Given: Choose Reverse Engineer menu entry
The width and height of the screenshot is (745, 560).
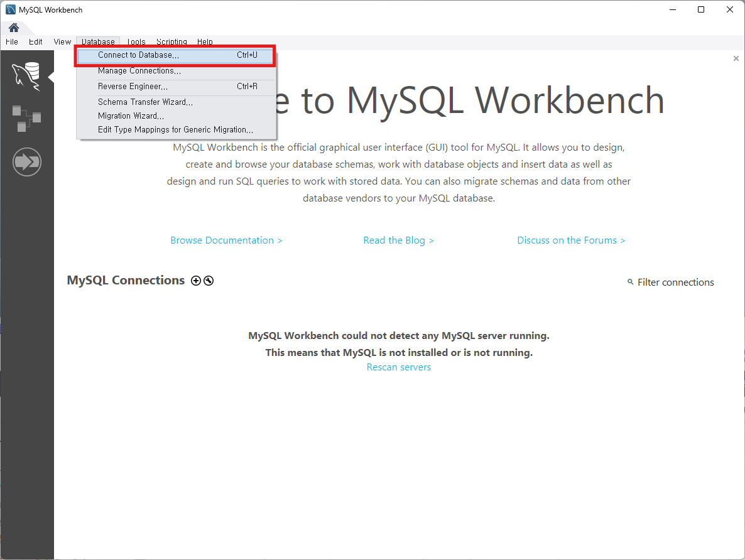Looking at the screenshot, I should [175, 87].
